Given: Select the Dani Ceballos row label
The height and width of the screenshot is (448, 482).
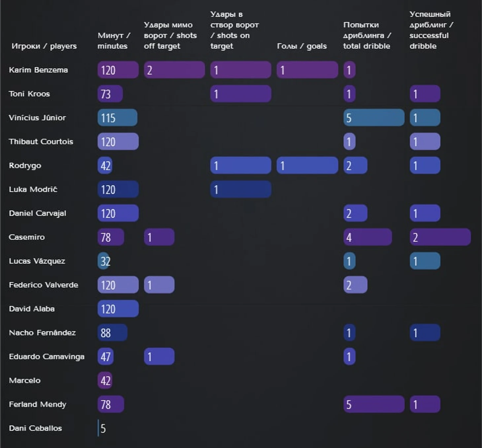Looking at the screenshot, I should tap(35, 428).
